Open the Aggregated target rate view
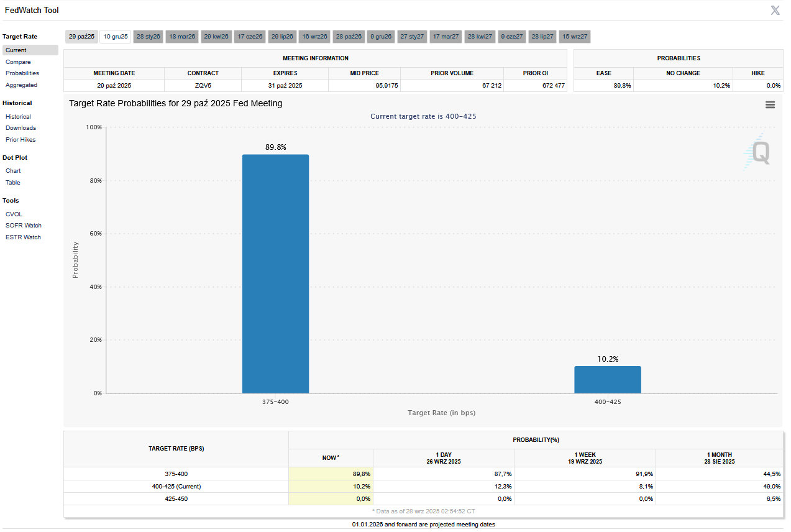The image size is (791, 532). click(x=21, y=85)
